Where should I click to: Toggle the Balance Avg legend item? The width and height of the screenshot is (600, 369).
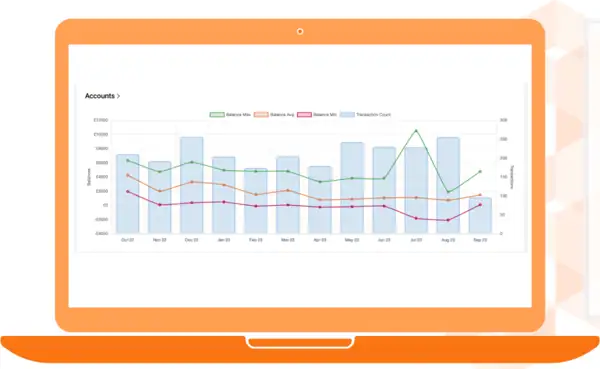point(274,114)
